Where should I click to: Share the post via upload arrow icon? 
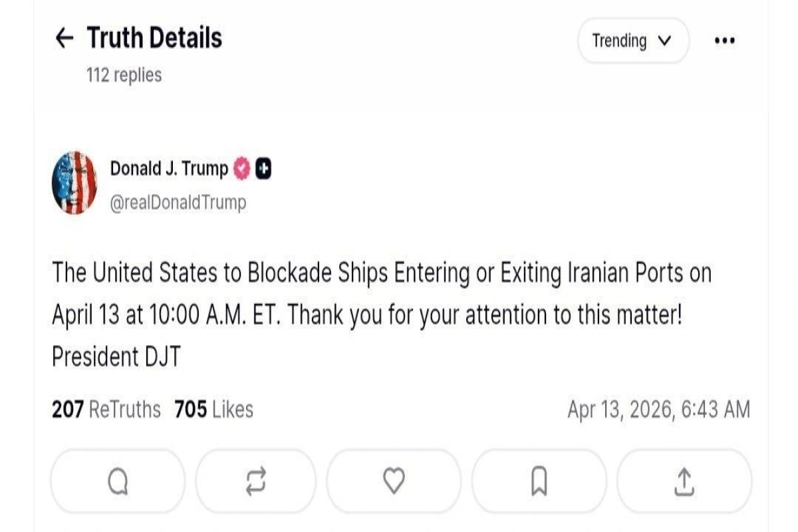[x=684, y=481]
